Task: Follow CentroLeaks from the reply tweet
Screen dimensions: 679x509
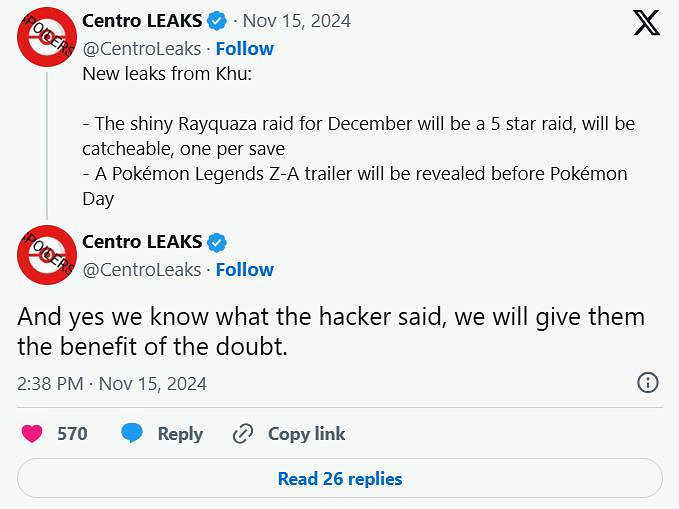Action: 245,269
